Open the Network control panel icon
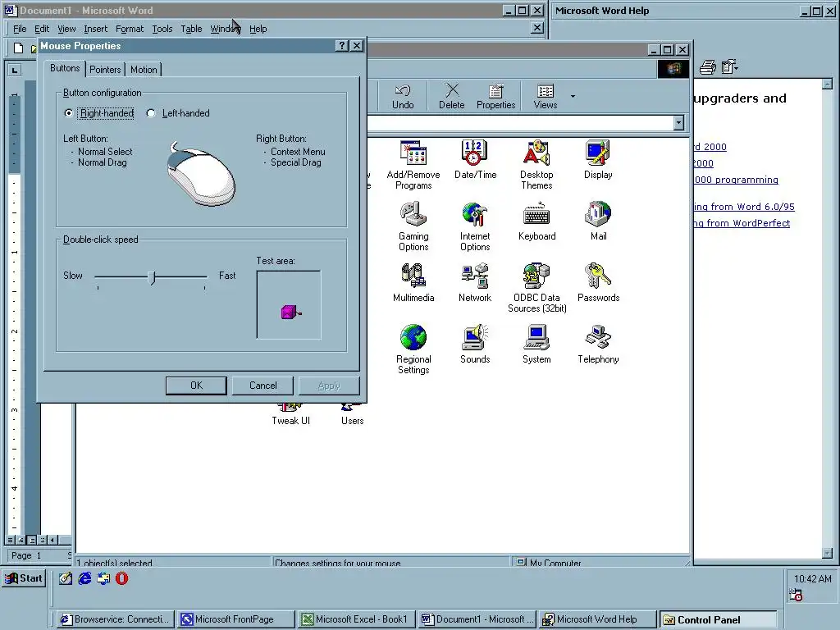Image resolution: width=840 pixels, height=630 pixels. 475,282
